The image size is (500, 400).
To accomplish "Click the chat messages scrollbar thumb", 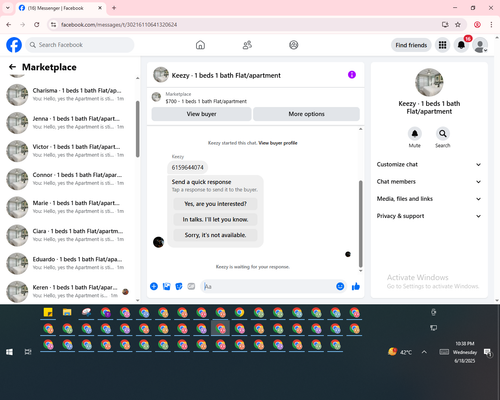I will (x=360, y=223).
